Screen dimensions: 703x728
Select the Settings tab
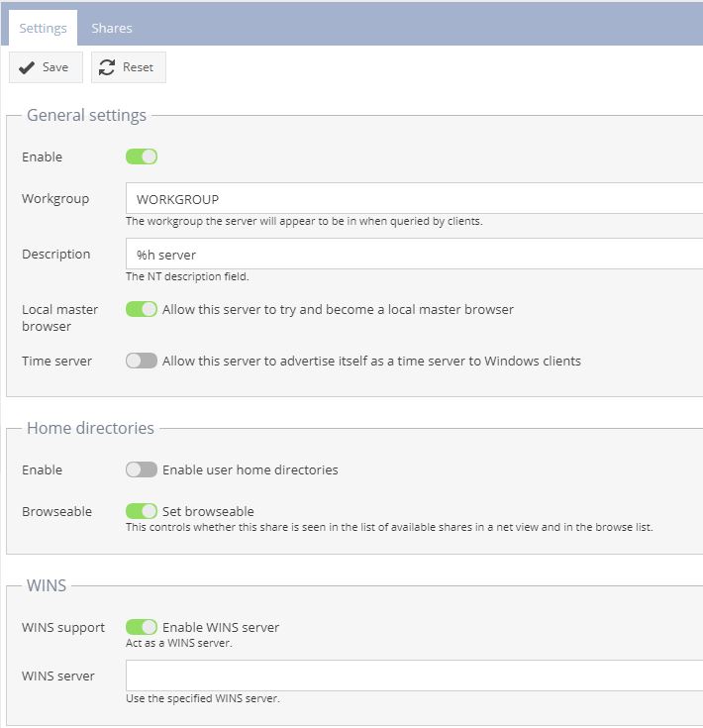click(44, 28)
